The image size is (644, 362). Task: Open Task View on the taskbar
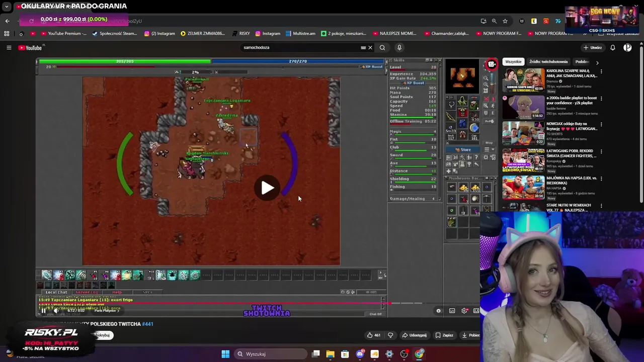[x=315, y=354]
